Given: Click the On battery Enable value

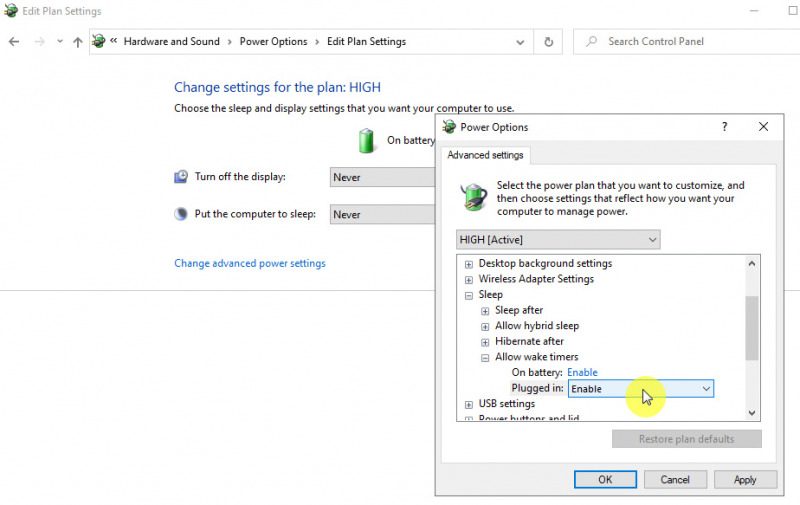Looking at the screenshot, I should pyautogui.click(x=582, y=372).
